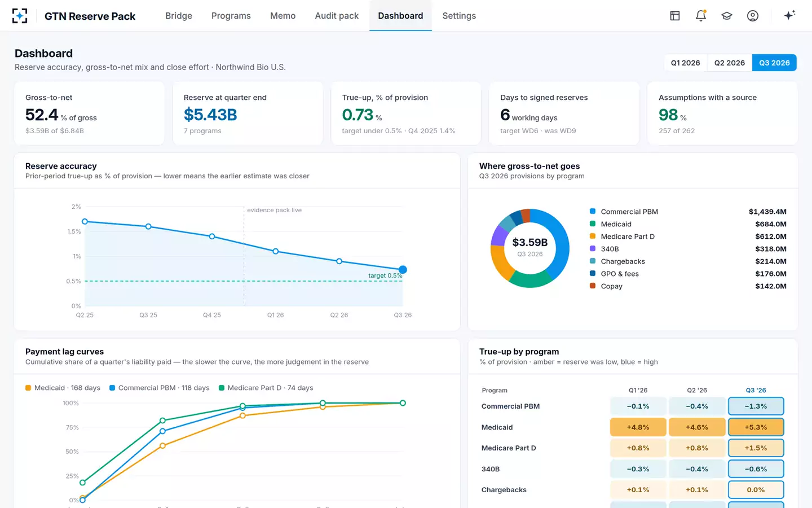
Task: Select the Dashboard tab
Action: click(x=400, y=16)
